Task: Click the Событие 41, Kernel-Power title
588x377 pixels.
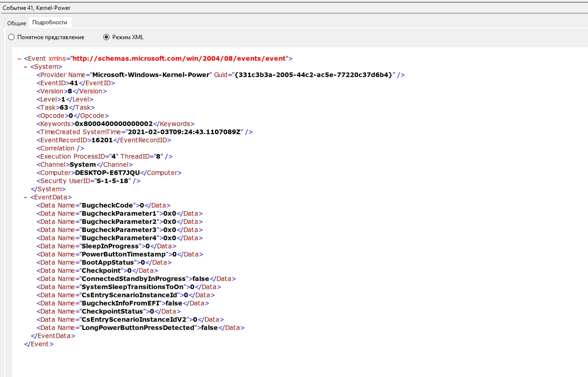Action: [36, 8]
